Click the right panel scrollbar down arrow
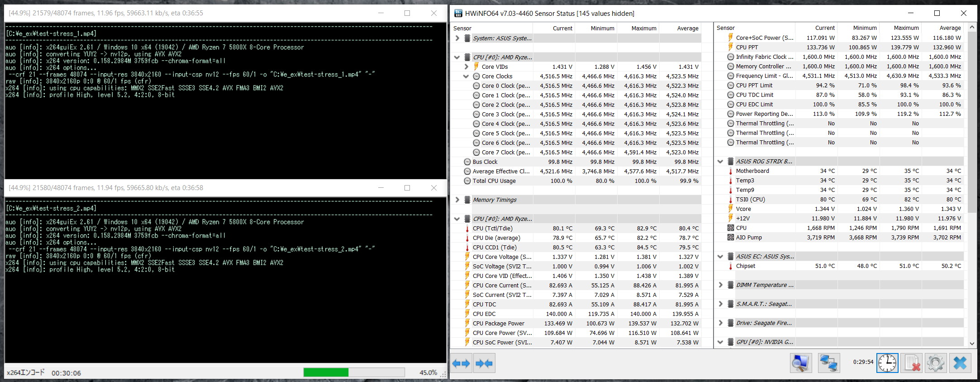The height and width of the screenshot is (382, 980). (x=972, y=344)
